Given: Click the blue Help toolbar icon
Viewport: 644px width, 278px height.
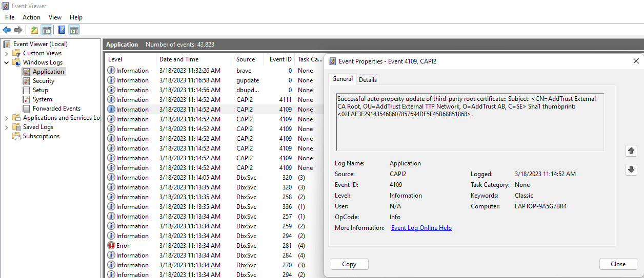Looking at the screenshot, I should point(62,30).
